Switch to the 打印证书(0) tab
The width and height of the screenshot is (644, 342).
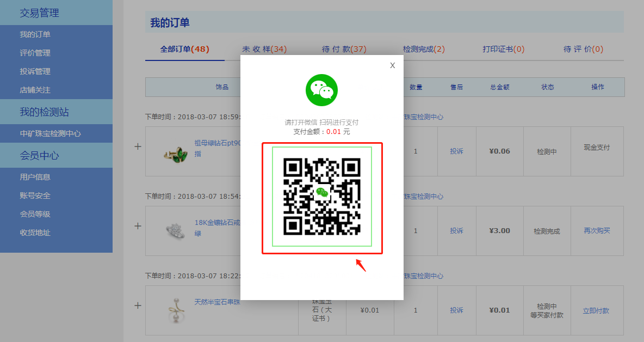[503, 50]
